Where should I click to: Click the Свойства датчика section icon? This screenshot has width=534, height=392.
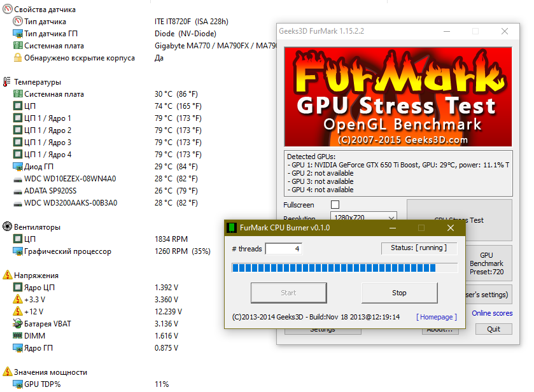pyautogui.click(x=8, y=9)
